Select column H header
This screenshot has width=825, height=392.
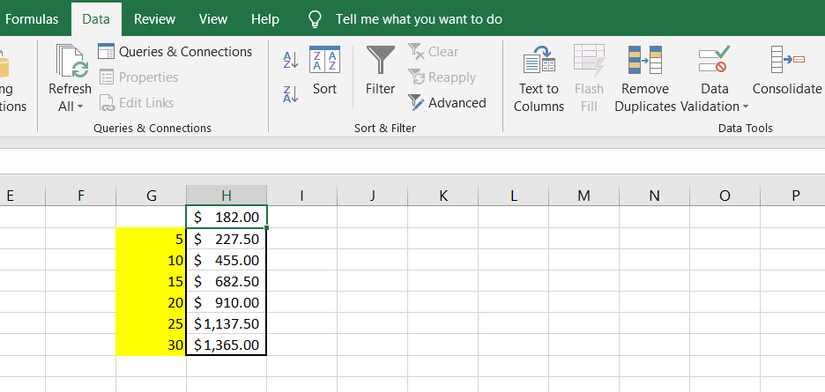(226, 195)
